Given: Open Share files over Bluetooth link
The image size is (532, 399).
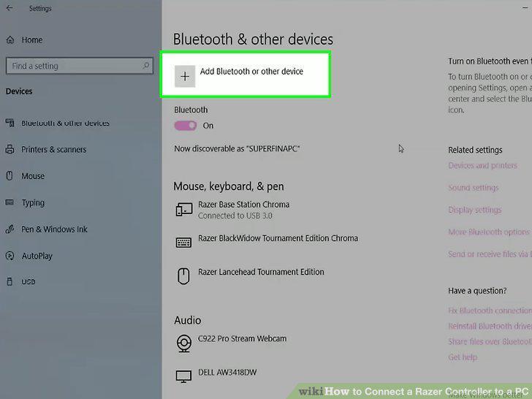Looking at the screenshot, I should click(x=490, y=342).
